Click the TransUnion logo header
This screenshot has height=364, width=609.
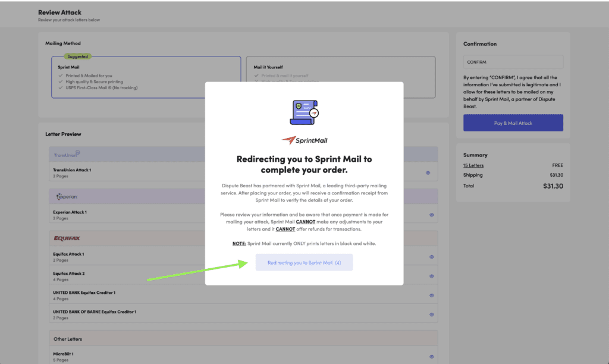click(x=67, y=155)
